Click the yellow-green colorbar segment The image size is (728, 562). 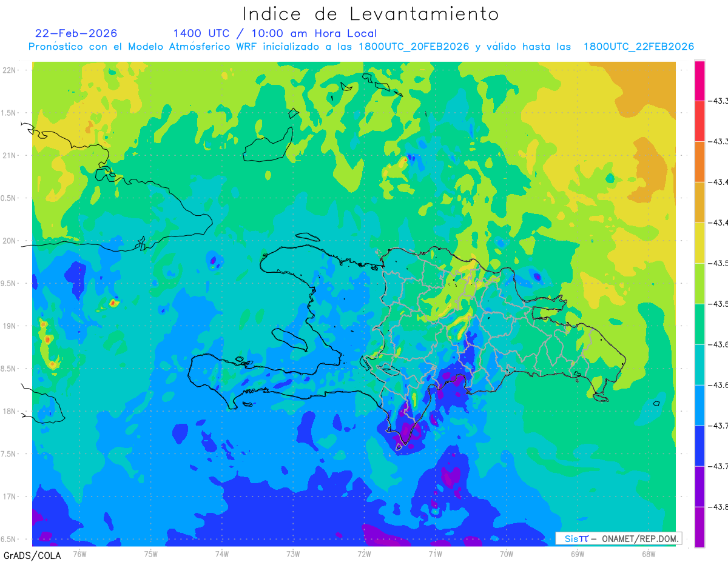[699, 284]
